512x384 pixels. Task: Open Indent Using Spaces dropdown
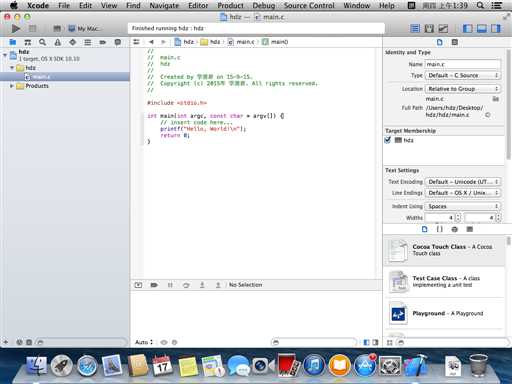coord(463,206)
